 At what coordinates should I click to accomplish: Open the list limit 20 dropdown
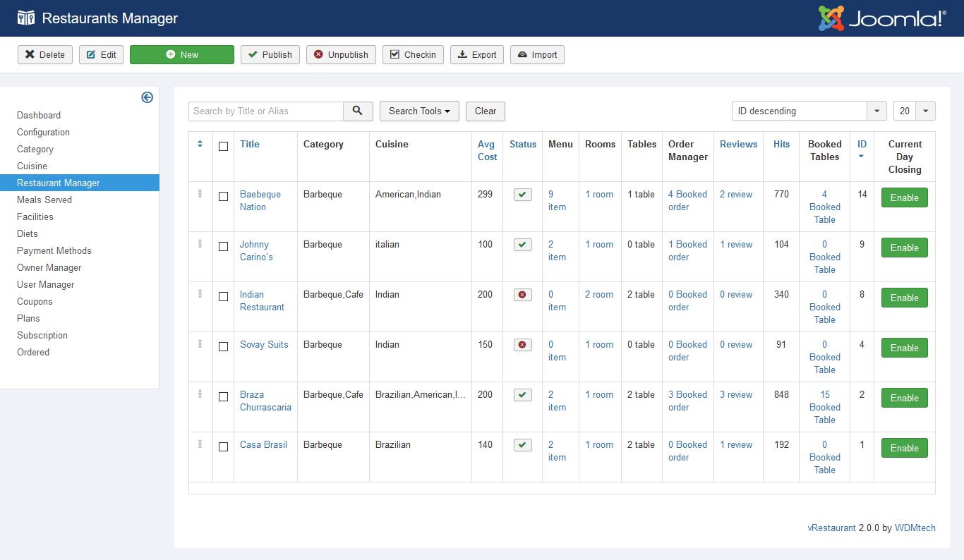914,111
